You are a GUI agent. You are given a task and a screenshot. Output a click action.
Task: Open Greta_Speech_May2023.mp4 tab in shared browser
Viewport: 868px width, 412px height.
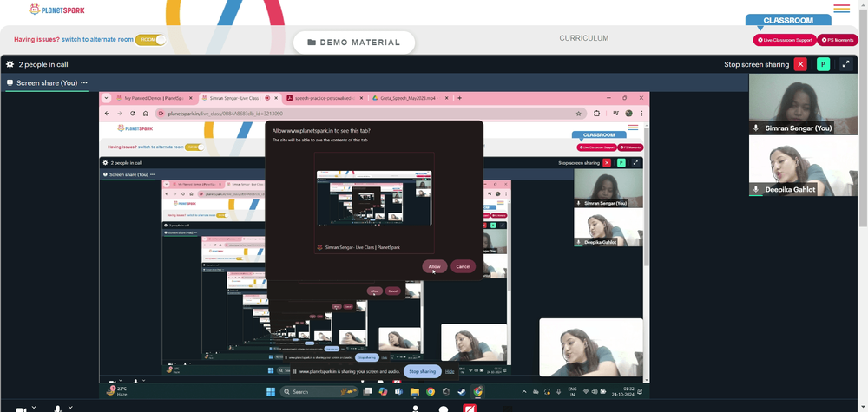[411, 98]
